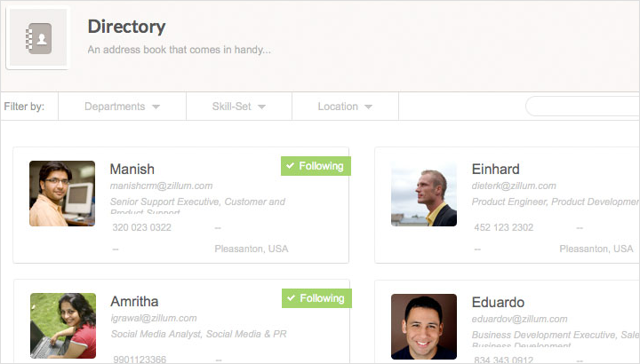Viewport: 640px width, 364px height.
Task: Open Manish's profile photo
Action: (62, 194)
